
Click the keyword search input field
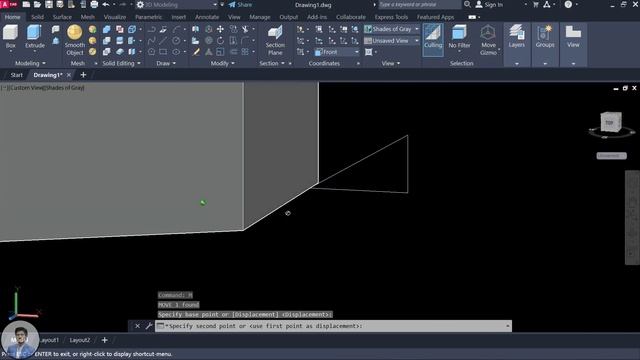[420, 4]
